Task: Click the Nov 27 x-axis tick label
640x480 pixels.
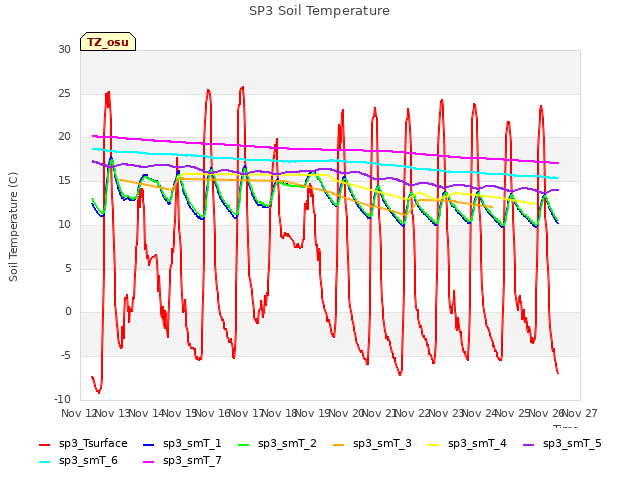Action: click(580, 413)
